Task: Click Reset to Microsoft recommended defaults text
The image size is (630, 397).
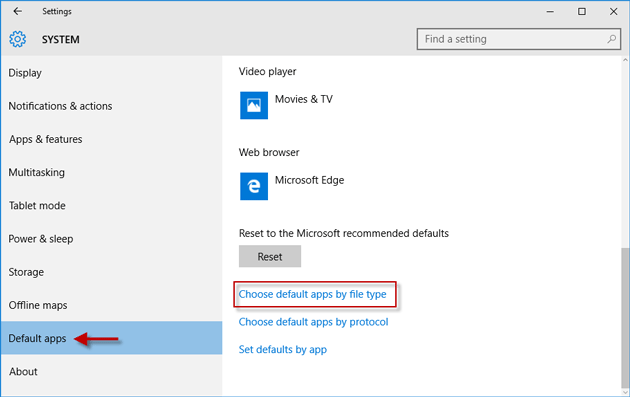Action: point(344,233)
